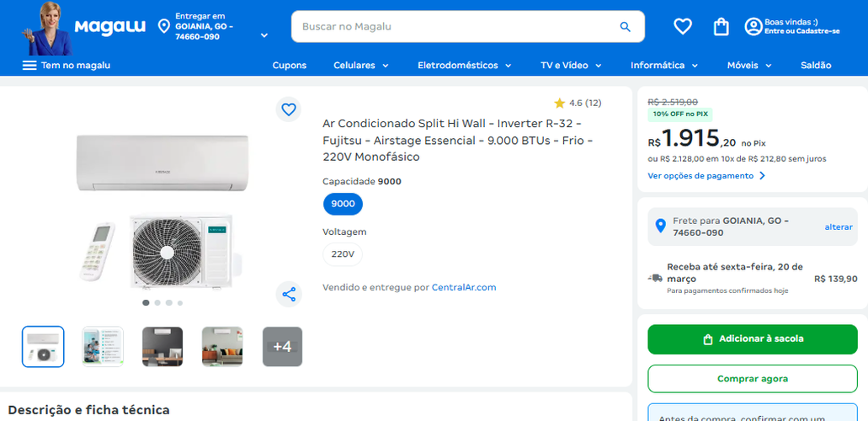The image size is (868, 421).
Task: Click the delivery truck icon
Action: click(655, 278)
